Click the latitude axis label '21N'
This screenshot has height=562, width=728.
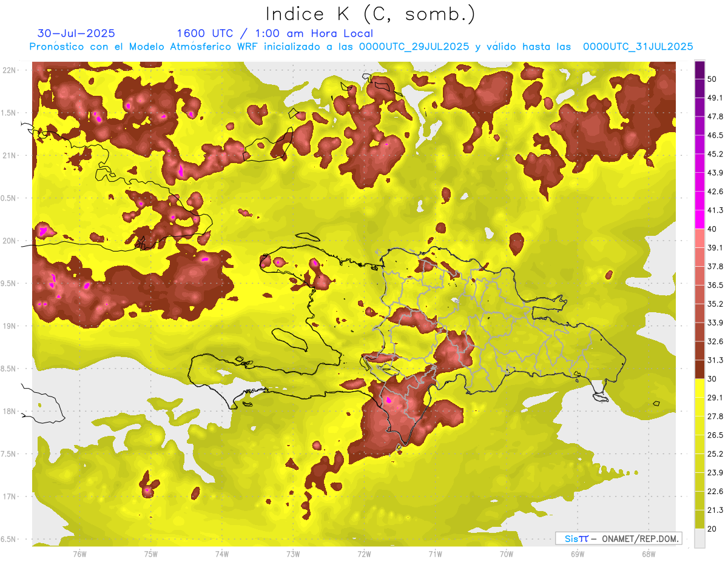[10, 156]
